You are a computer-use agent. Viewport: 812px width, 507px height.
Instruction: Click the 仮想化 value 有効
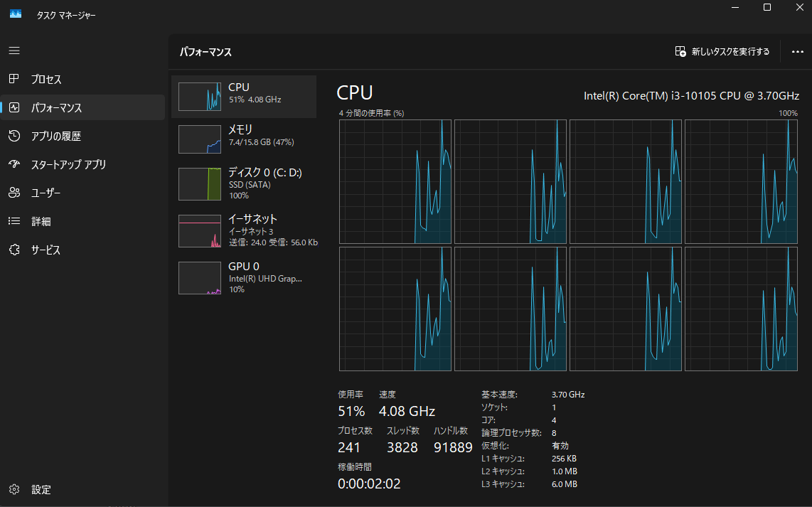560,446
